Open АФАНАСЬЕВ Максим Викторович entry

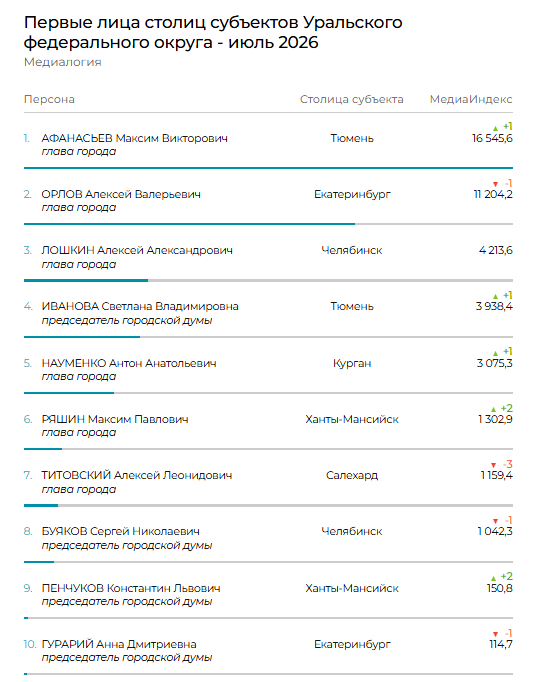[134, 138]
